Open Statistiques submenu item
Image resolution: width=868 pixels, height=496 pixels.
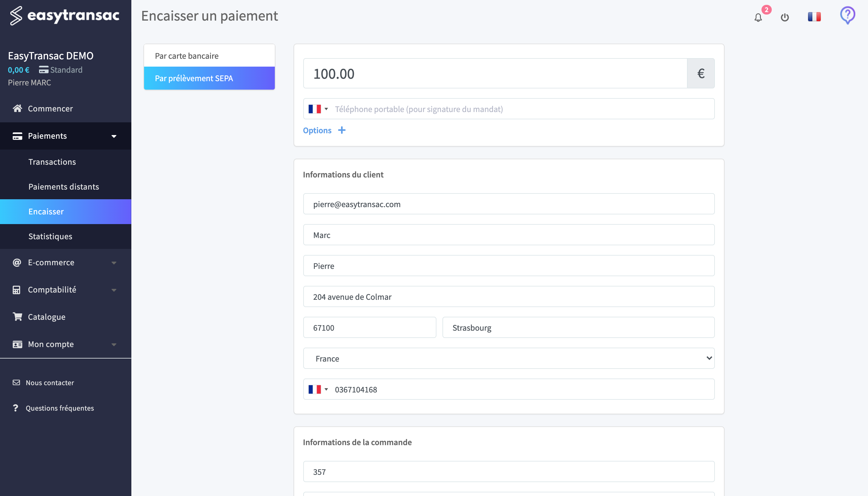pyautogui.click(x=65, y=236)
